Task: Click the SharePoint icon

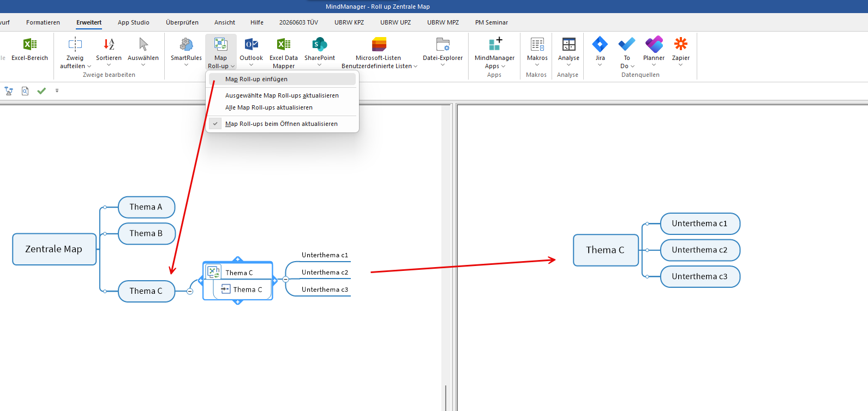Action: click(320, 45)
